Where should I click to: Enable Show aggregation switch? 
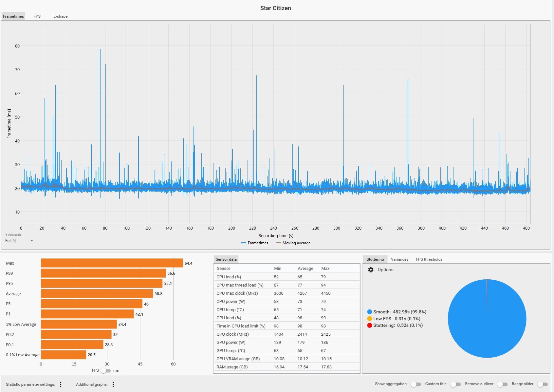(x=416, y=384)
